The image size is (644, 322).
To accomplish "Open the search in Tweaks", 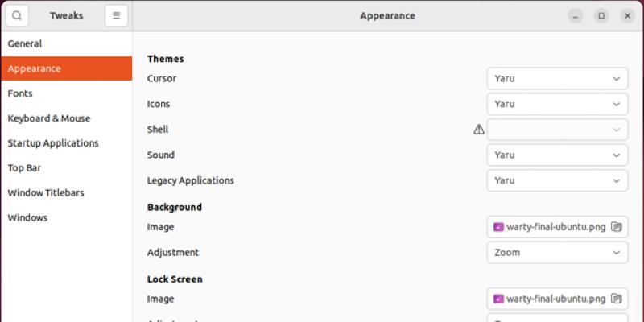I will pyautogui.click(x=17, y=15).
